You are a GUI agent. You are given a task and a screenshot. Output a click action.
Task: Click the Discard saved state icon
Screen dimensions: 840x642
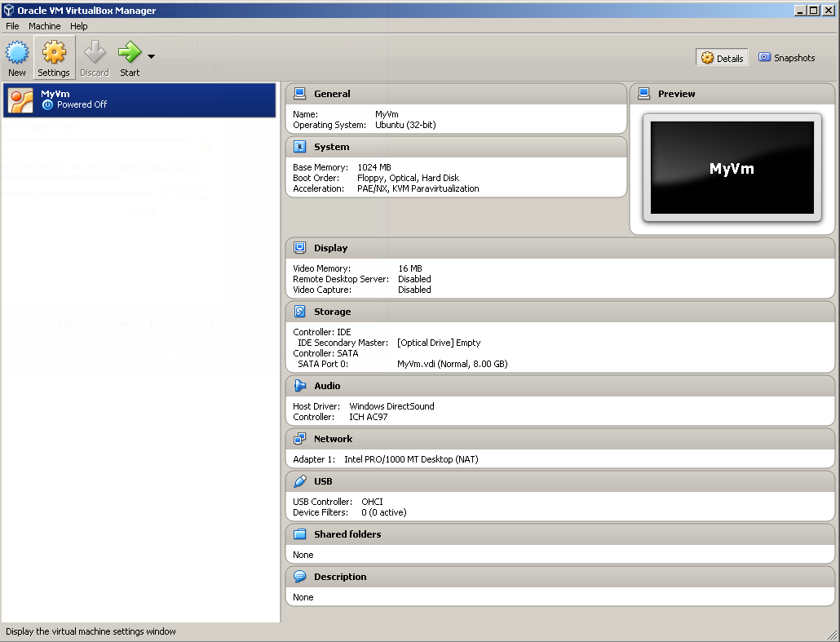[95, 52]
